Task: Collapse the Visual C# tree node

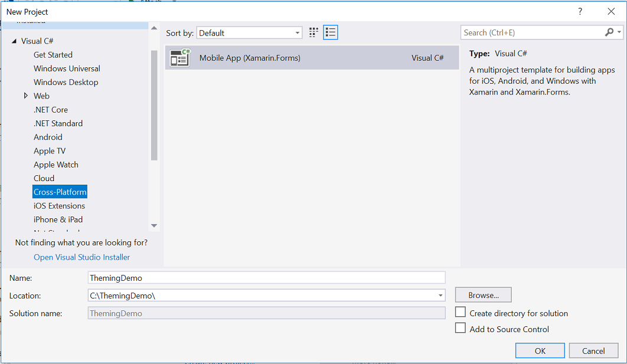Action: click(x=14, y=41)
